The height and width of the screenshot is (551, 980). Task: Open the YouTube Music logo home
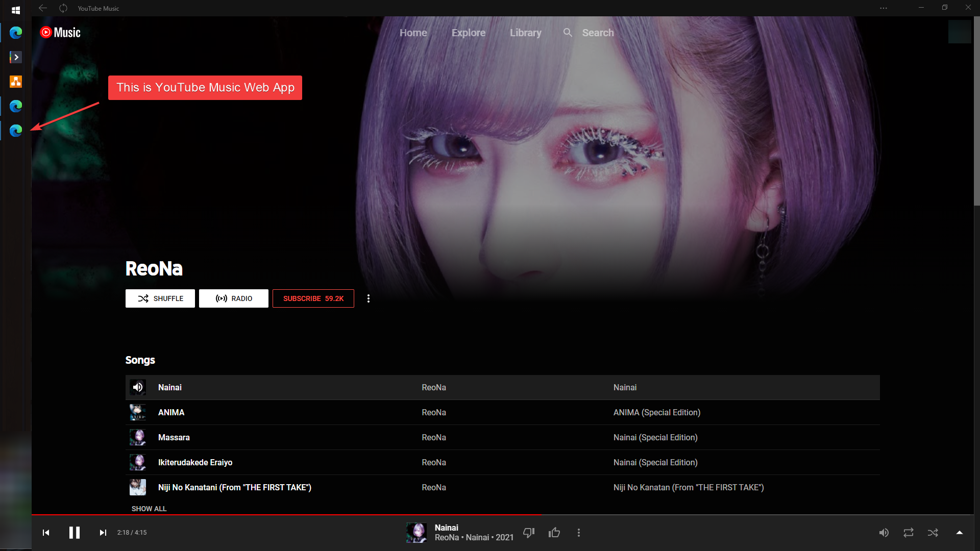[x=60, y=33]
